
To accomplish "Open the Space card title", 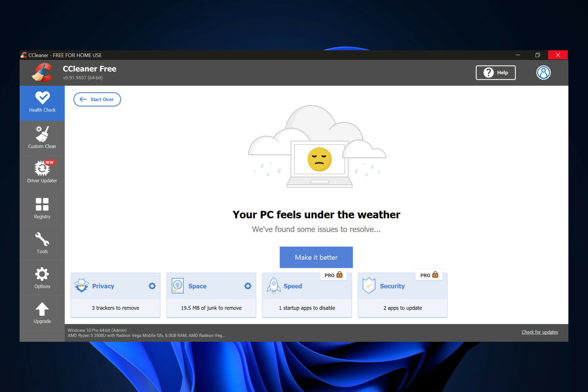I will (x=197, y=286).
